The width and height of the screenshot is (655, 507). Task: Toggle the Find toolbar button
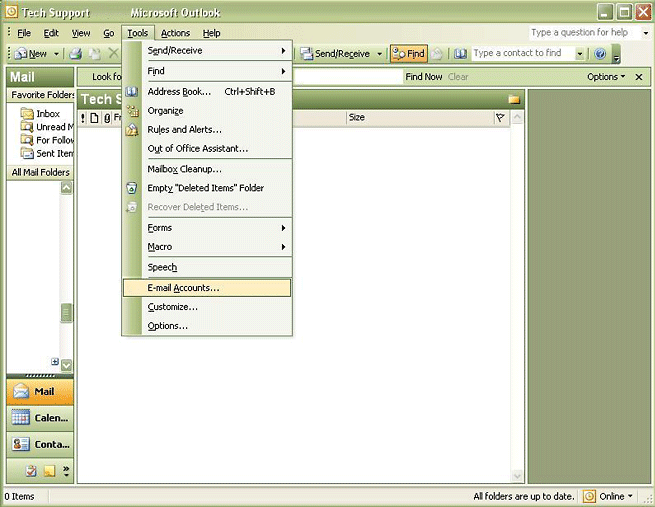(409, 54)
